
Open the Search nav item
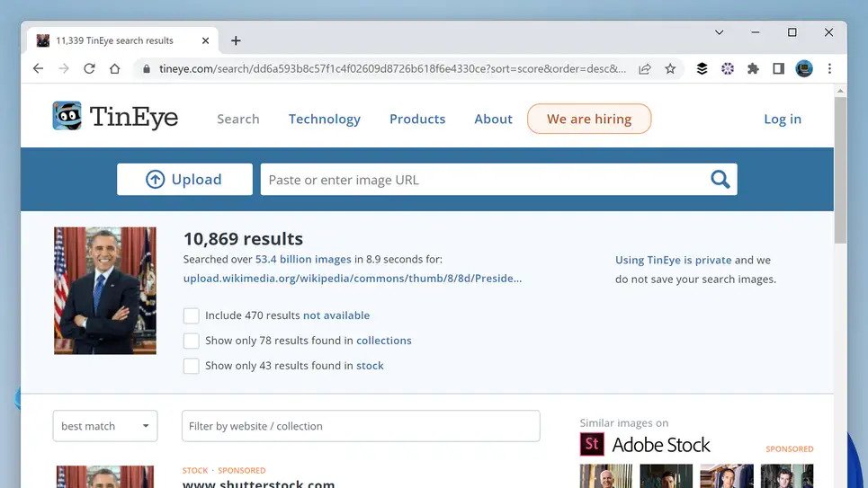click(x=238, y=119)
